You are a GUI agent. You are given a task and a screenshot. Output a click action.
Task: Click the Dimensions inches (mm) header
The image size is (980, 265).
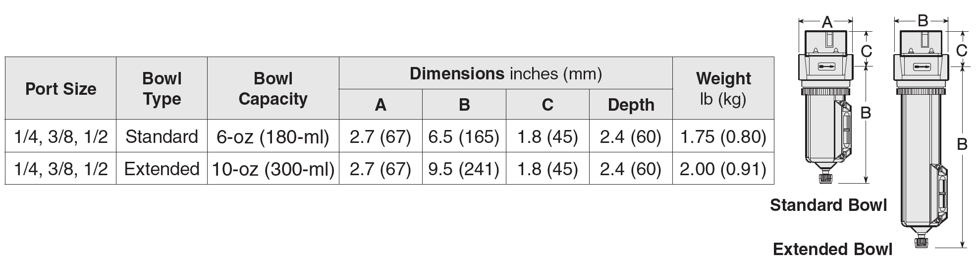point(505,74)
